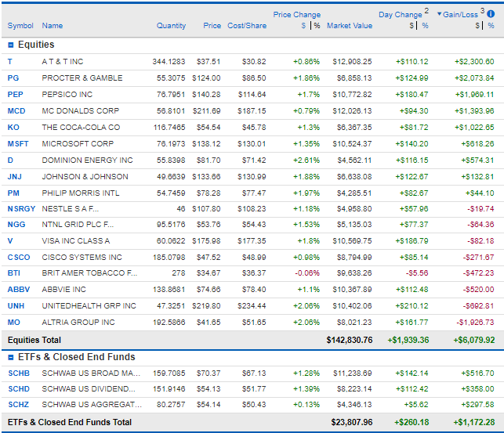504x433 pixels.
Task: Switch Gain/Loss to dollar view
Action: 477,26
